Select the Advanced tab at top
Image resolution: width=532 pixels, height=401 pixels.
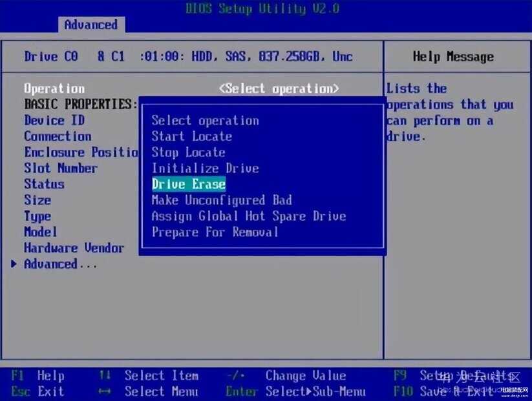[90, 25]
